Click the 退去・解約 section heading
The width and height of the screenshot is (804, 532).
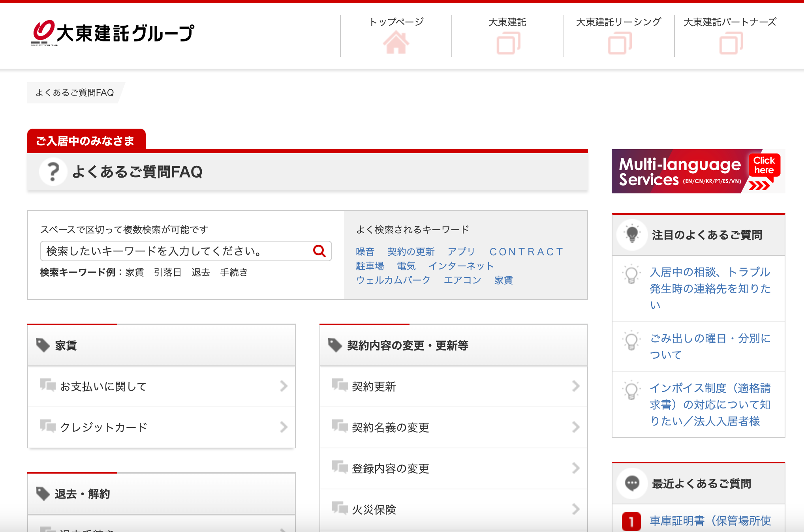[83, 494]
